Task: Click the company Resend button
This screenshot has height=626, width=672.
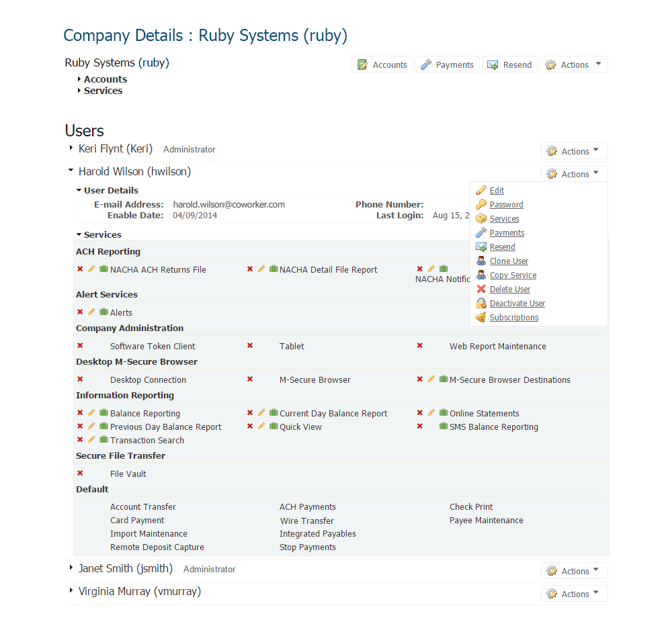Action: tap(510, 64)
